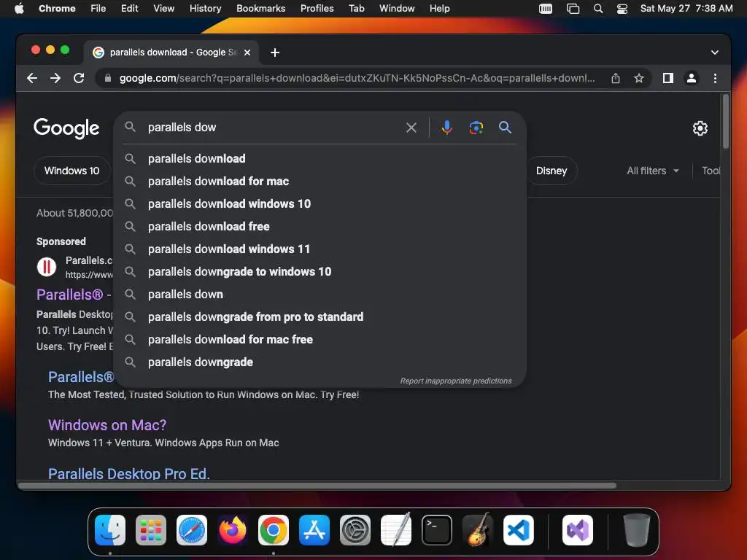Open Launchpad from the Dock
This screenshot has height=560, width=747.
click(x=151, y=530)
